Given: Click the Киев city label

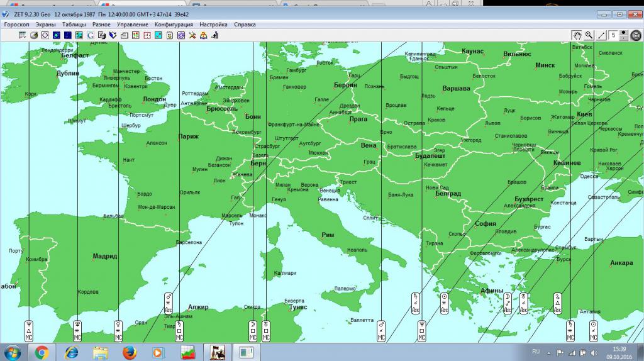Looking at the screenshot, I should pyautogui.click(x=584, y=114).
